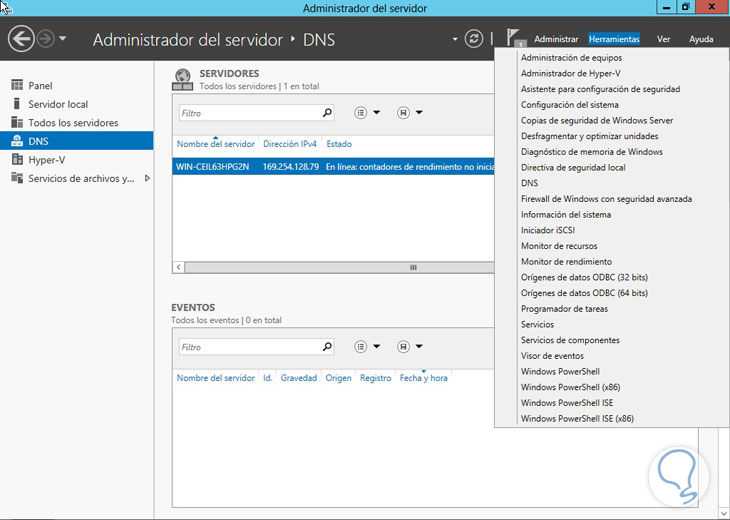730x520 pixels.
Task: Click the Panel sidebar icon
Action: (x=17, y=85)
